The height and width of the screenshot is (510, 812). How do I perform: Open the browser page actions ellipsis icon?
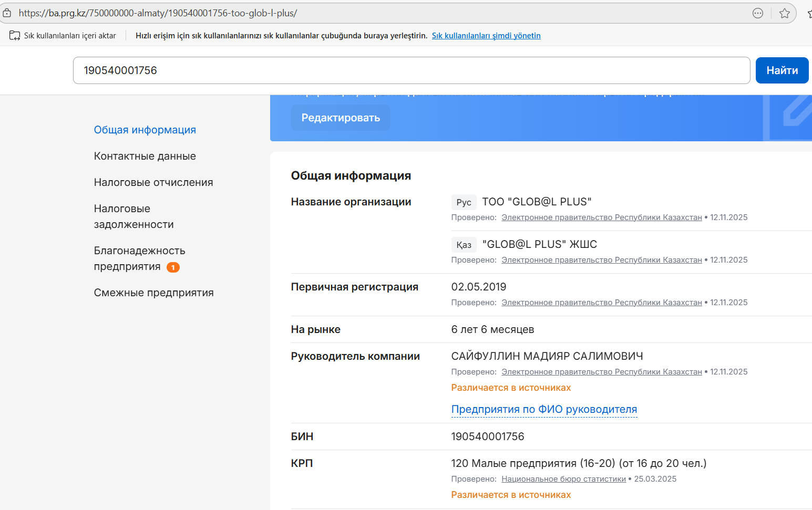[x=757, y=13]
